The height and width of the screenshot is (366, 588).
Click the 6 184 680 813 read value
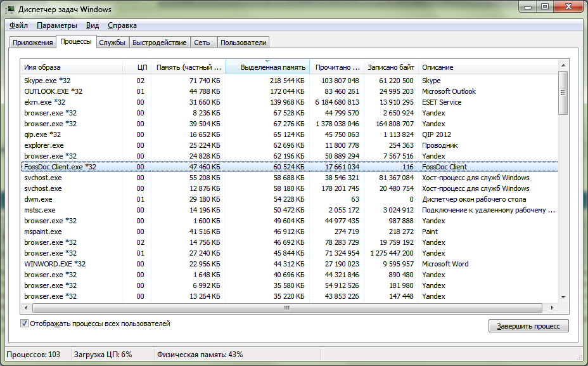336,102
